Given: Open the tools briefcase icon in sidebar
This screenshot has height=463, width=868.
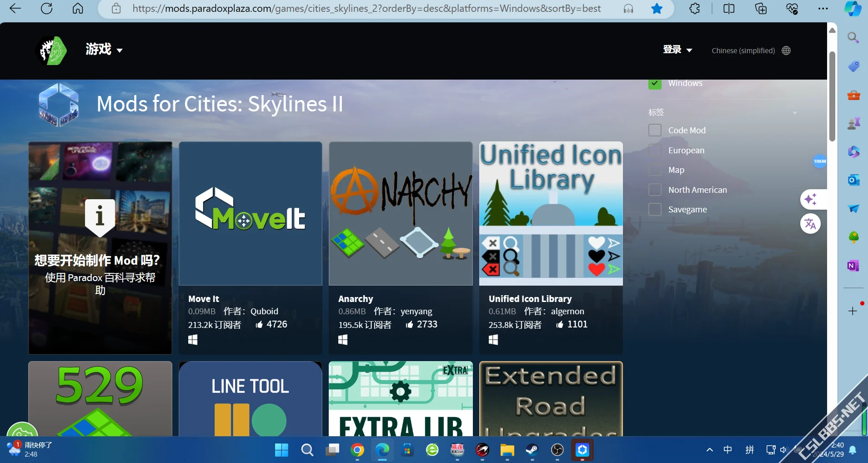Looking at the screenshot, I should pos(853,95).
